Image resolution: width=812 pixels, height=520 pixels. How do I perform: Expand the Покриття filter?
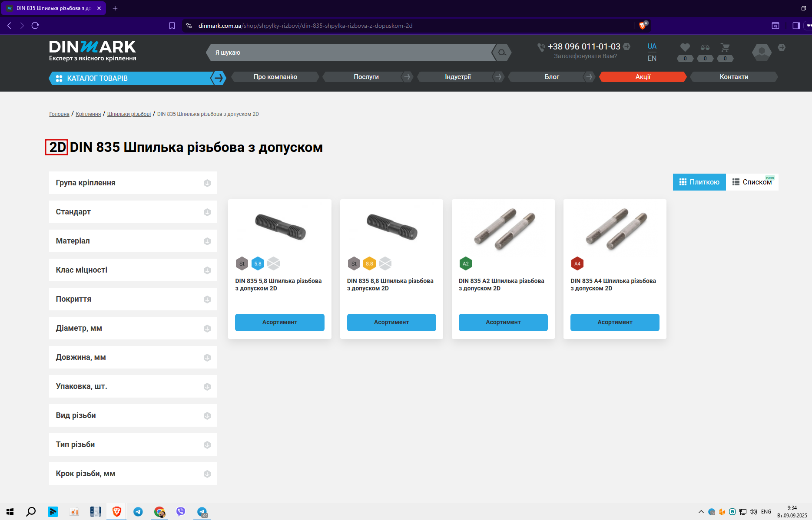[133, 299]
